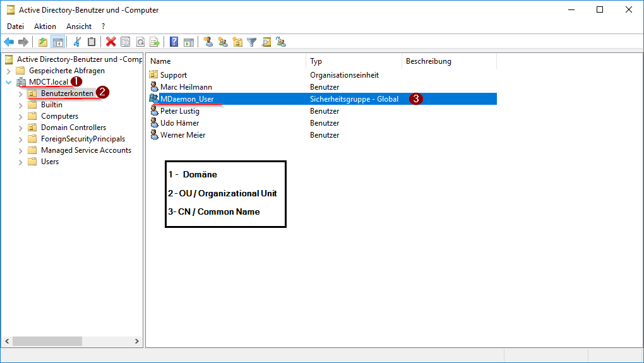
Task: Expand the Domain Controllers node arrow
Action: click(x=20, y=128)
